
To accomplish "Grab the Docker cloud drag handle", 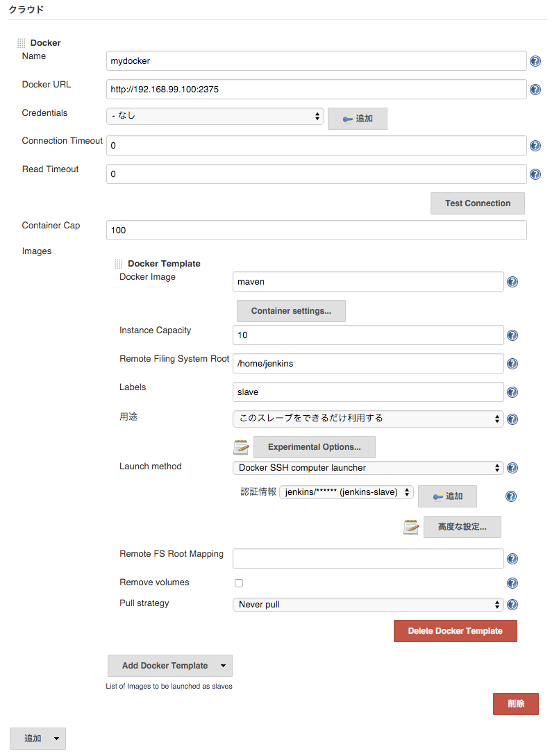I will click(x=22, y=42).
